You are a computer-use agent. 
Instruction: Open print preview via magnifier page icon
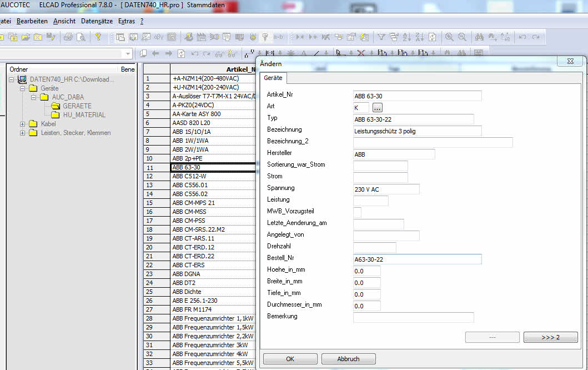[81, 37]
